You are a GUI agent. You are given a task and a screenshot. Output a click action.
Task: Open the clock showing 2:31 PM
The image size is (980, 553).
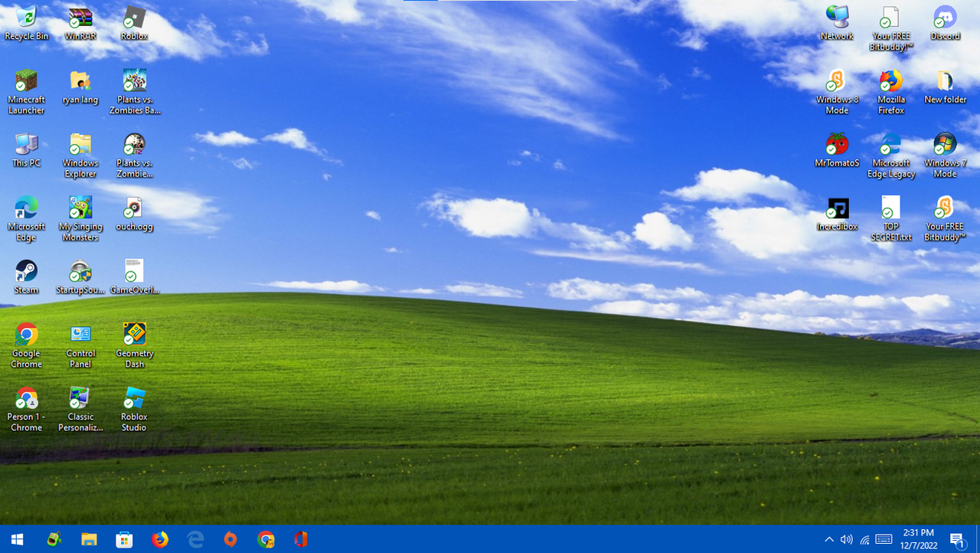919,539
